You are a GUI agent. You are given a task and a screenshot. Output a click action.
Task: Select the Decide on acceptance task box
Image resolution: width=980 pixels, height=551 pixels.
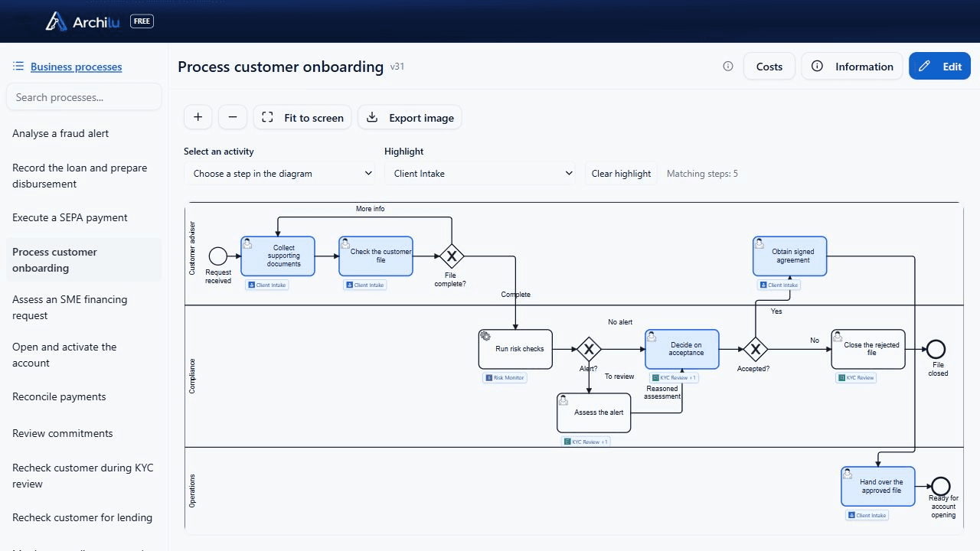682,350
